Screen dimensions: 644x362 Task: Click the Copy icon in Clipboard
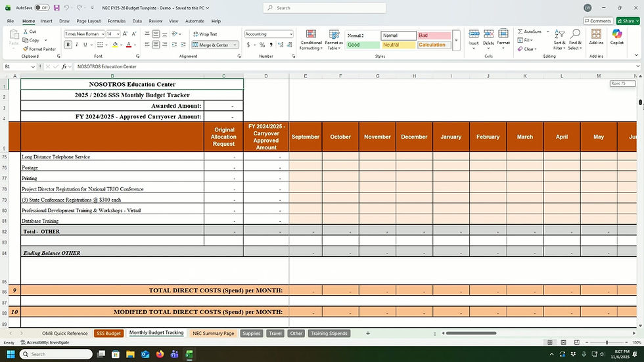click(26, 40)
